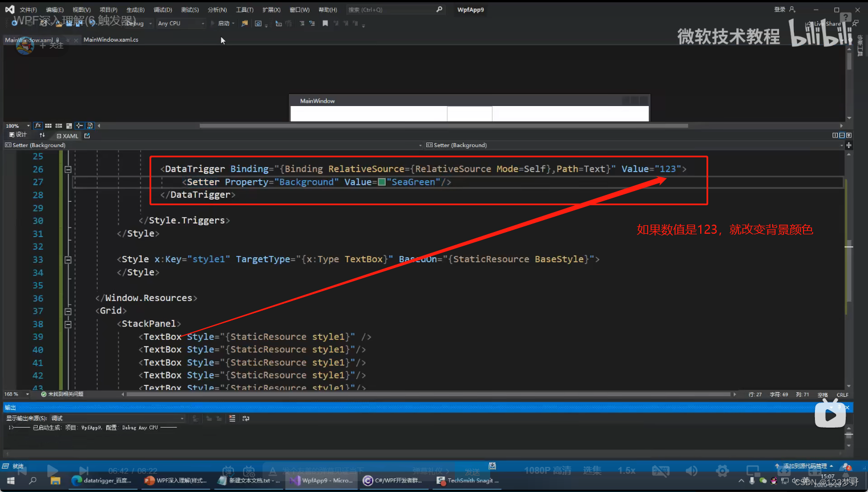The image size is (868, 492).
Task: Start debugging with 启动 button
Action: click(x=223, y=23)
